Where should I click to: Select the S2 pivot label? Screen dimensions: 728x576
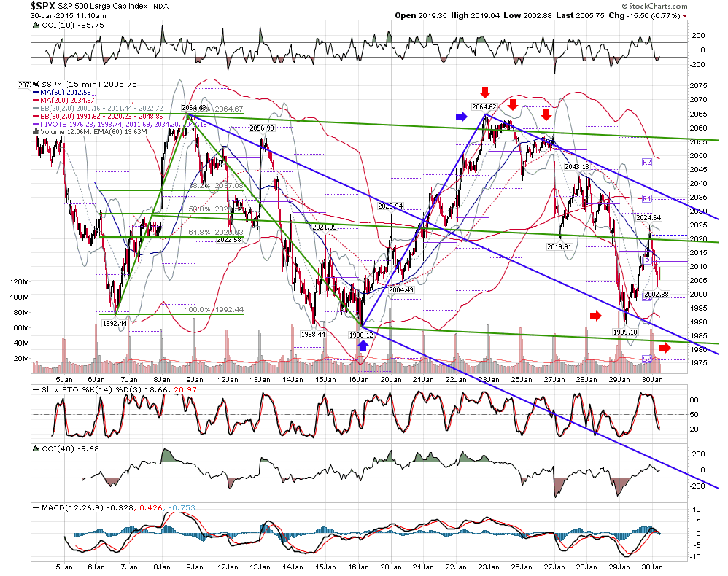coord(647,359)
